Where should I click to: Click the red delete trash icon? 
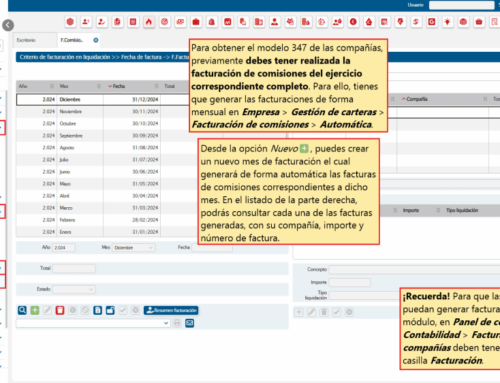tap(60, 310)
